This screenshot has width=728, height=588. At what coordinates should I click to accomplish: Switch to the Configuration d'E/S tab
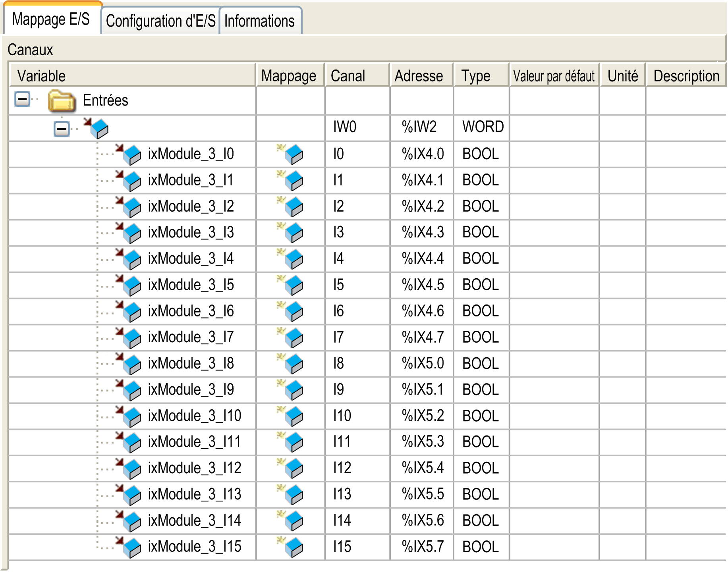(160, 21)
